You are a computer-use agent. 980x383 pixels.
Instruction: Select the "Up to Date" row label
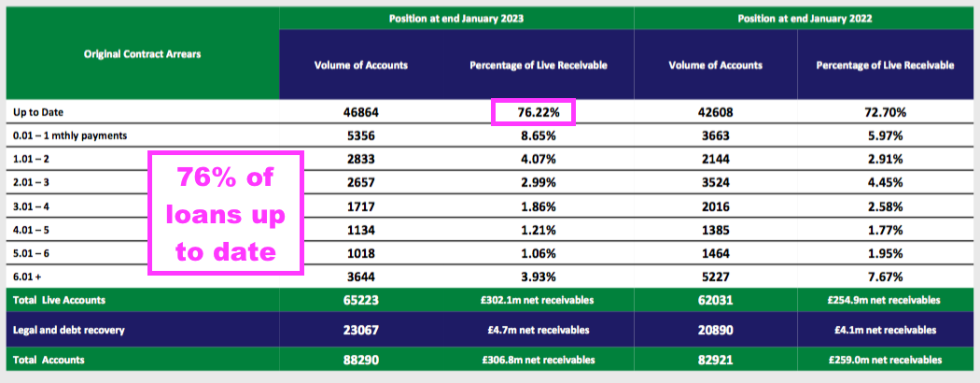37,113
